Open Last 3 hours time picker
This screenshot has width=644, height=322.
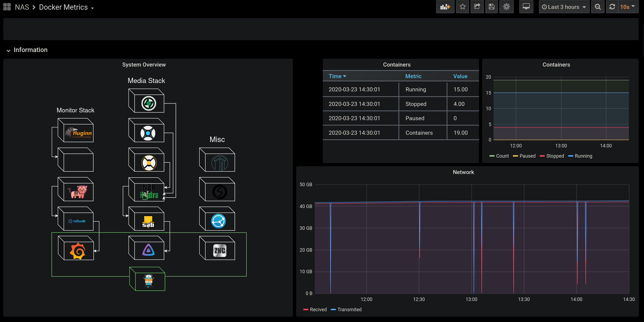[x=564, y=7]
